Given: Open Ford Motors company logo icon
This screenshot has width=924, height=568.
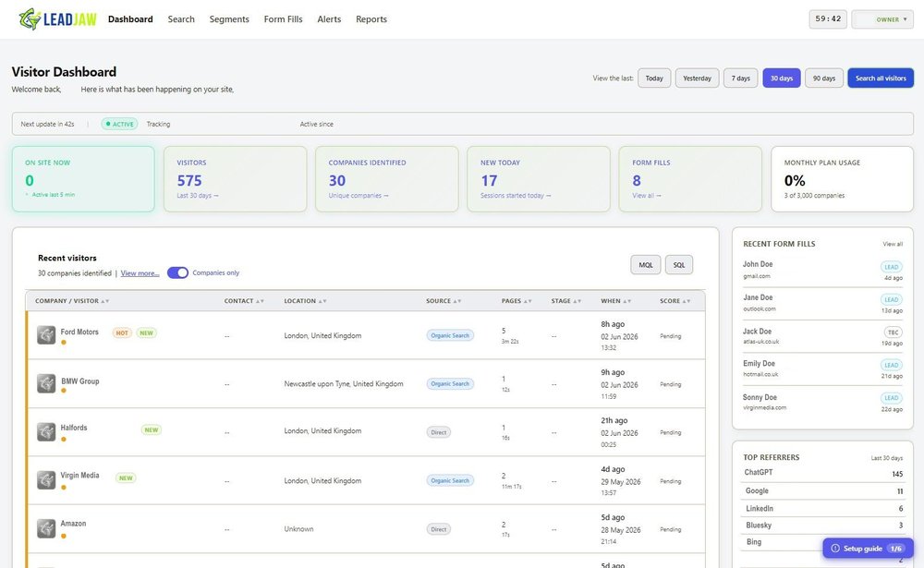Looking at the screenshot, I should [46, 335].
